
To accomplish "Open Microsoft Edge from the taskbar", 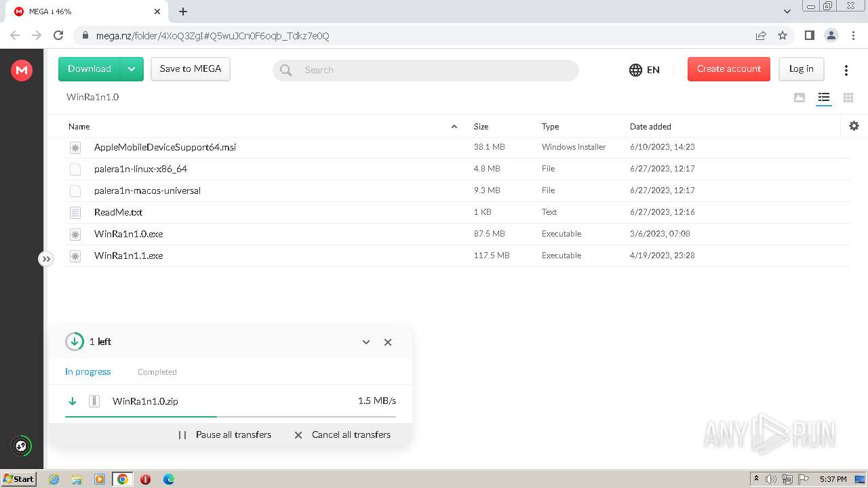I will tap(168, 479).
